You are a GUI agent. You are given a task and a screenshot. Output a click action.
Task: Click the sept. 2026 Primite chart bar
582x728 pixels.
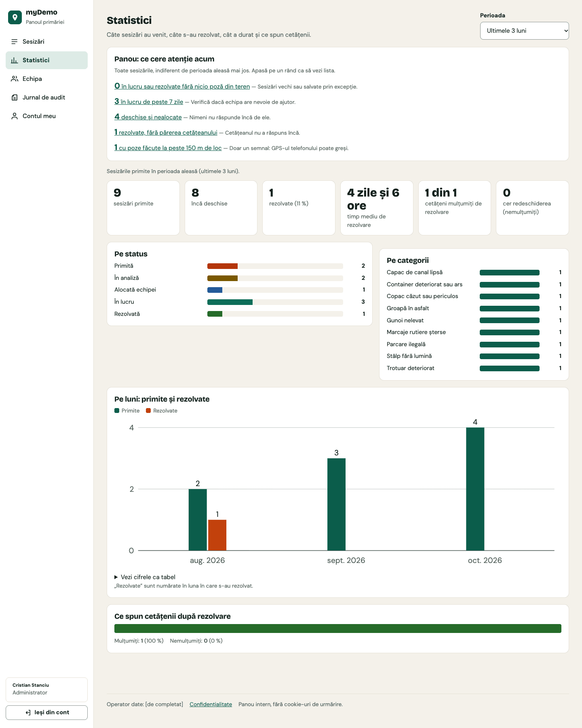click(336, 504)
